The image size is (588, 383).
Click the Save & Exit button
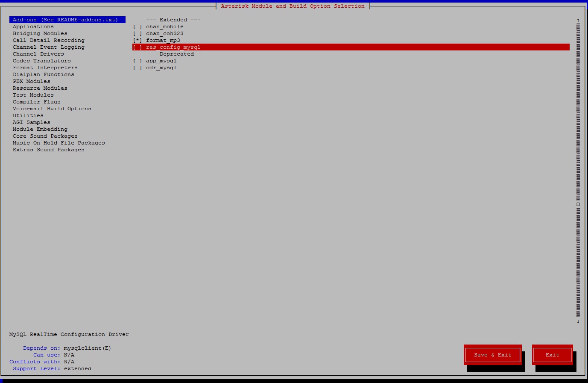pos(492,355)
